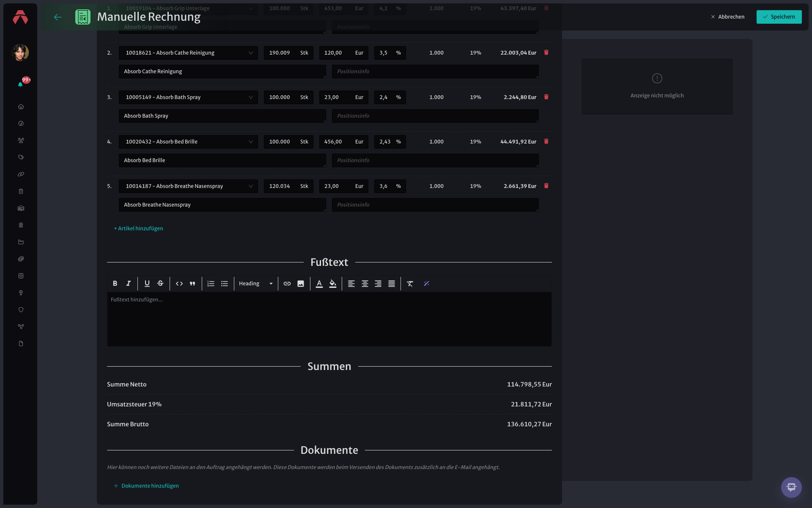Delete the Absorb Bed Brille position
812x508 pixels.
pos(546,141)
